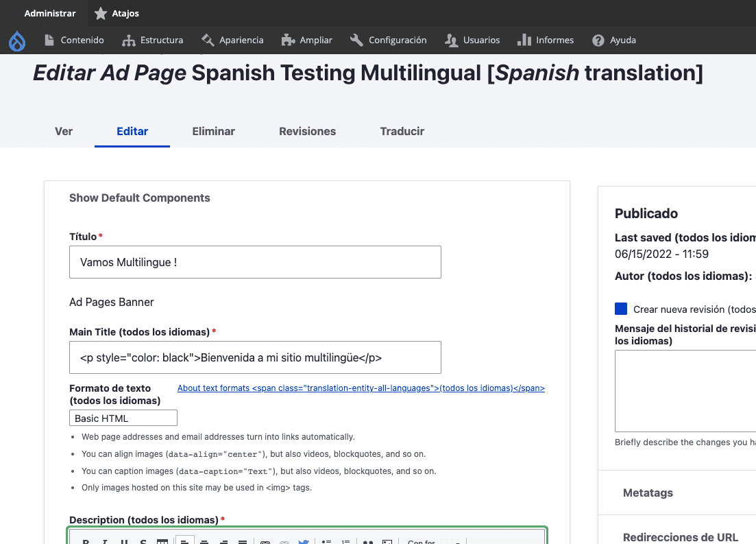Screen dimensions: 756x544
Task: Open the Ampliar modules menu
Action: tap(307, 40)
